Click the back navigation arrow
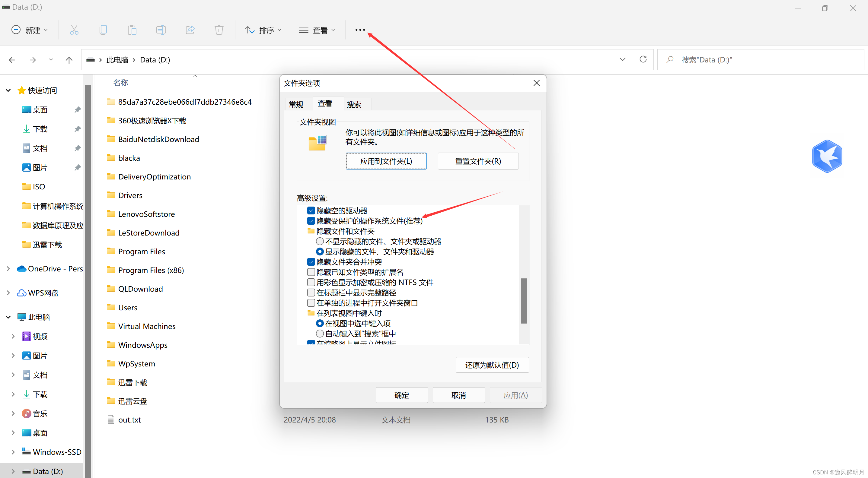The height and width of the screenshot is (478, 868). click(x=12, y=60)
